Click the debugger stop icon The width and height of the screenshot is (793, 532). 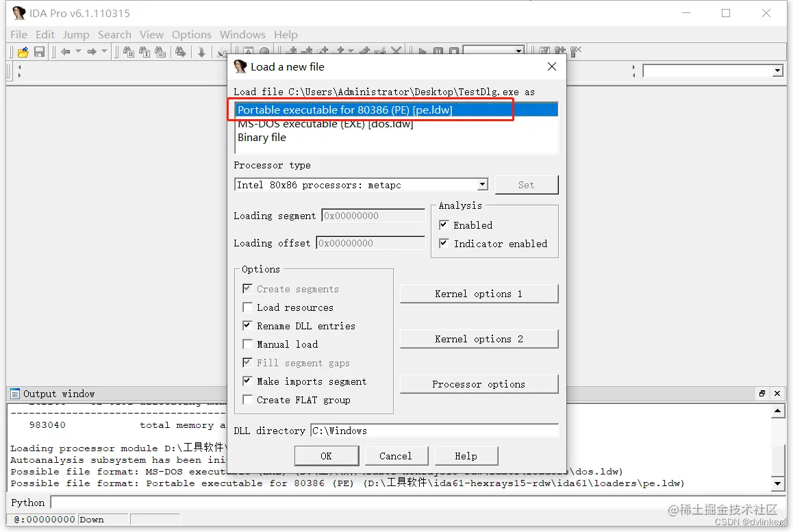tap(453, 51)
